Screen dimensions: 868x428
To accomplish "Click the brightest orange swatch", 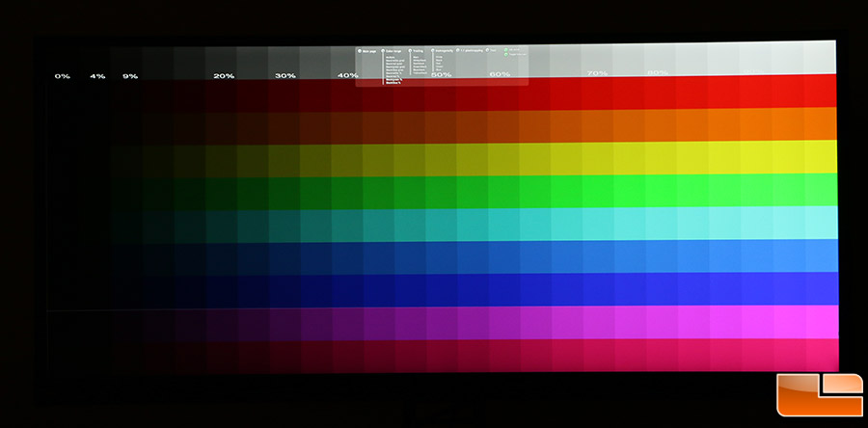I will (x=821, y=123).
